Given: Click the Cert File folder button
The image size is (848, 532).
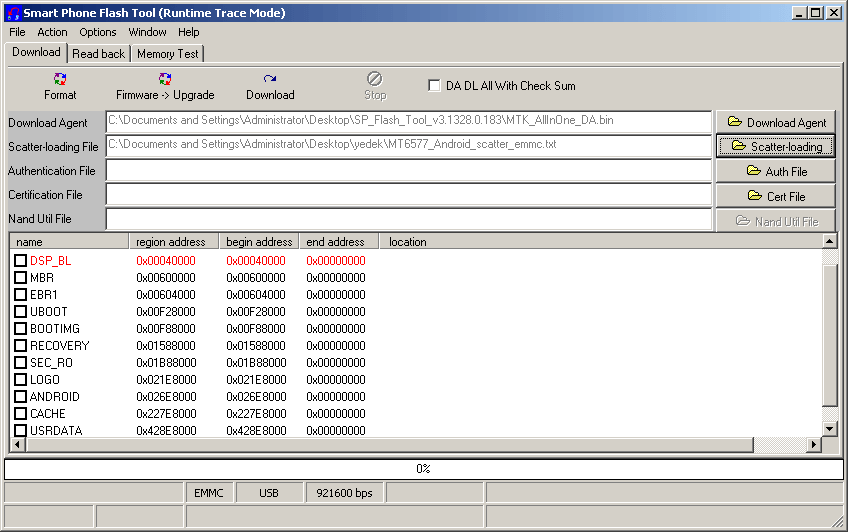Looking at the screenshot, I should point(775,196).
